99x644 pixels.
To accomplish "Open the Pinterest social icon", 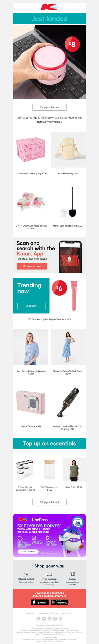I will coord(60,619).
